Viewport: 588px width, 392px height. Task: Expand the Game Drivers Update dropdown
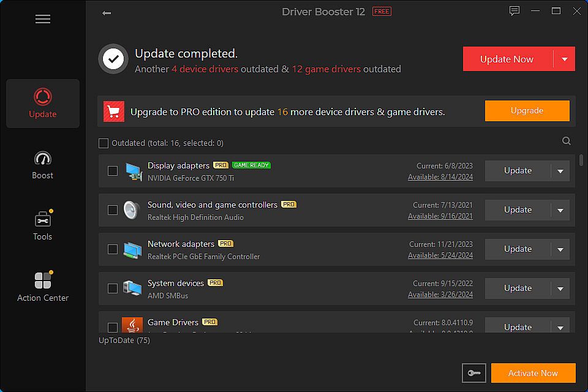pos(560,326)
